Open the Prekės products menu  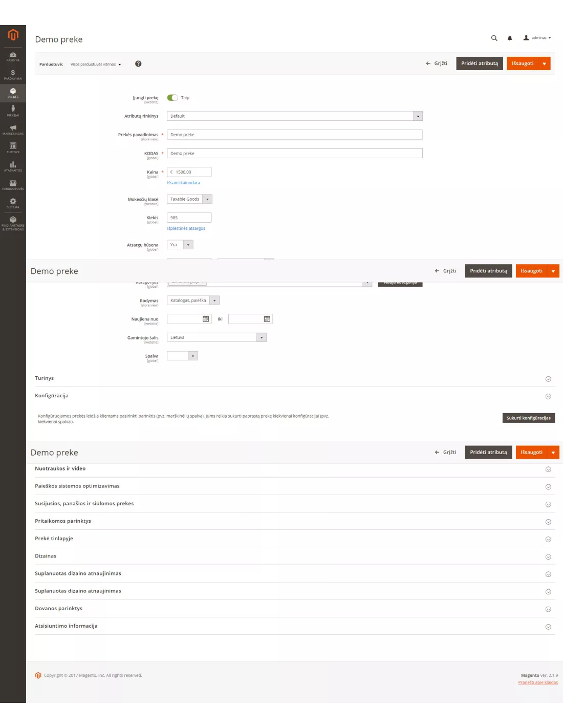[13, 93]
